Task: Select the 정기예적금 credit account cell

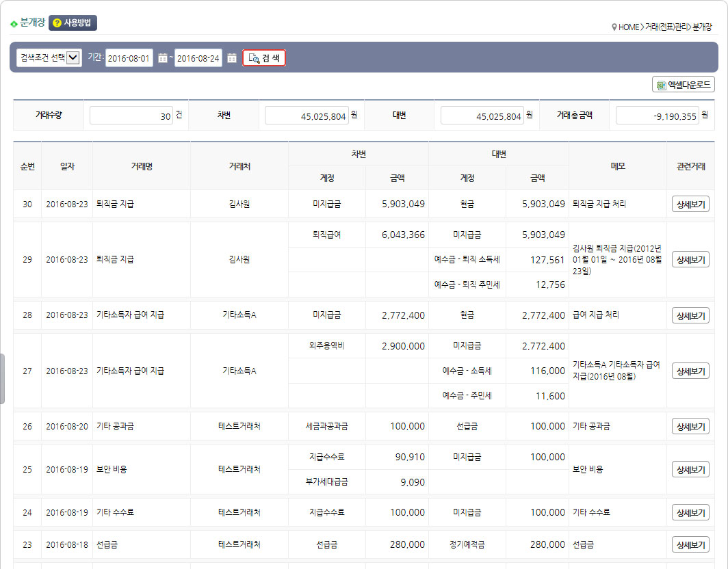Action: tap(467, 544)
